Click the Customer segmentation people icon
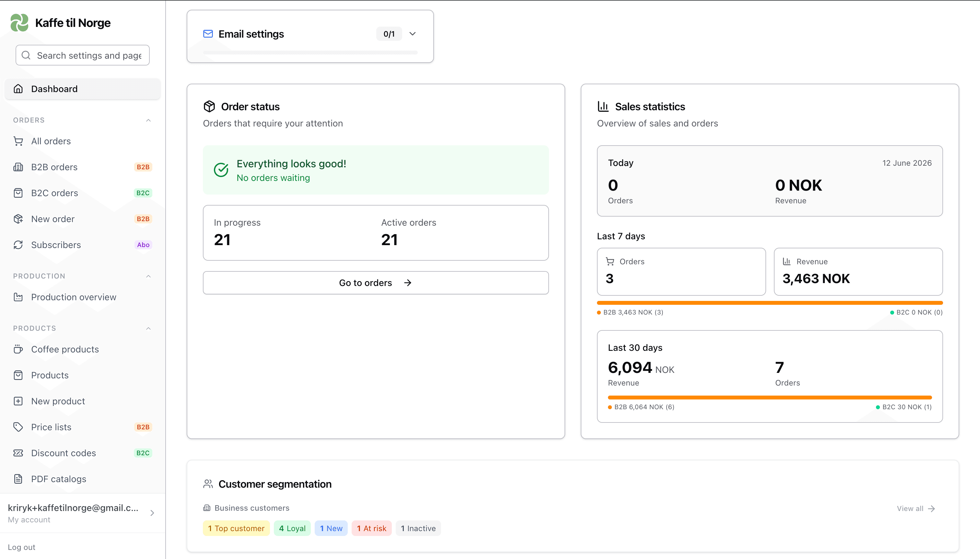Image resolution: width=980 pixels, height=559 pixels. [x=208, y=484]
